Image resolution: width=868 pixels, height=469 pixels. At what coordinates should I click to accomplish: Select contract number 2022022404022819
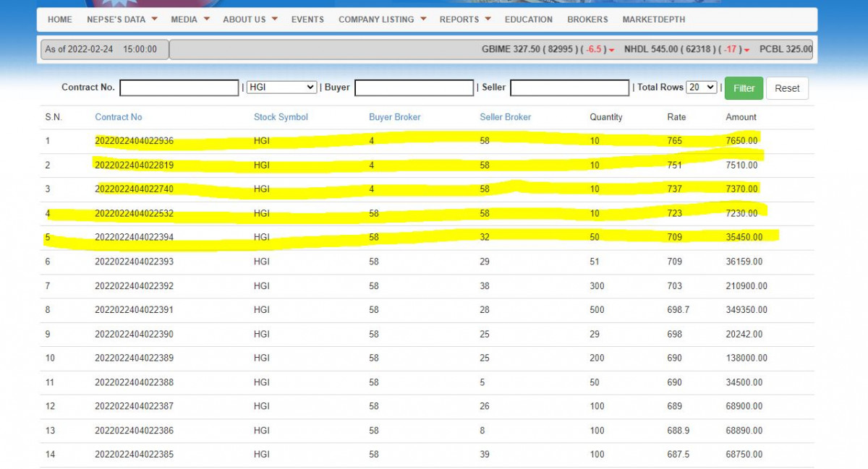coord(134,165)
